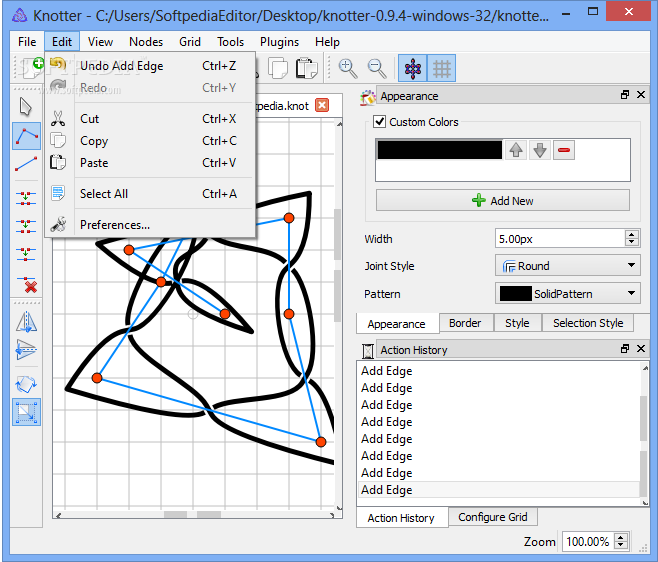Image resolution: width=658 pixels, height=562 pixels.
Task: Click the zoom in magnifier
Action: click(x=347, y=68)
